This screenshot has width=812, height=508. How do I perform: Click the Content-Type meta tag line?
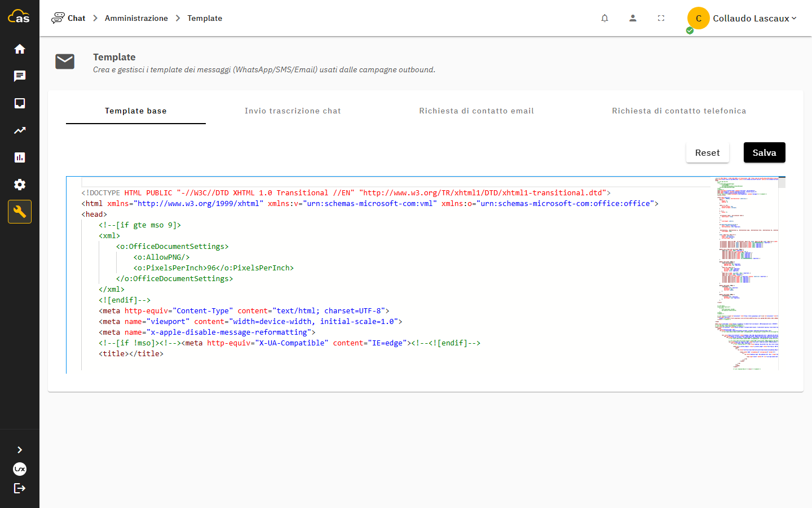[244, 310]
